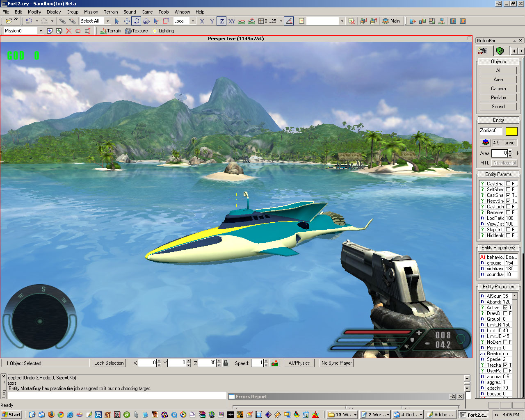Click the Open file folder icon
Screen dimensions: 525x420
8,21
